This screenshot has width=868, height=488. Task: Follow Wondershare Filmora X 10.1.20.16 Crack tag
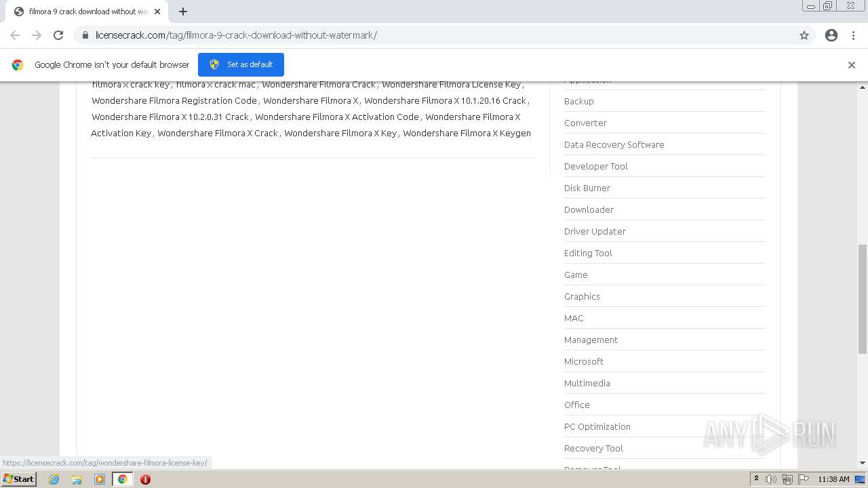(x=445, y=100)
